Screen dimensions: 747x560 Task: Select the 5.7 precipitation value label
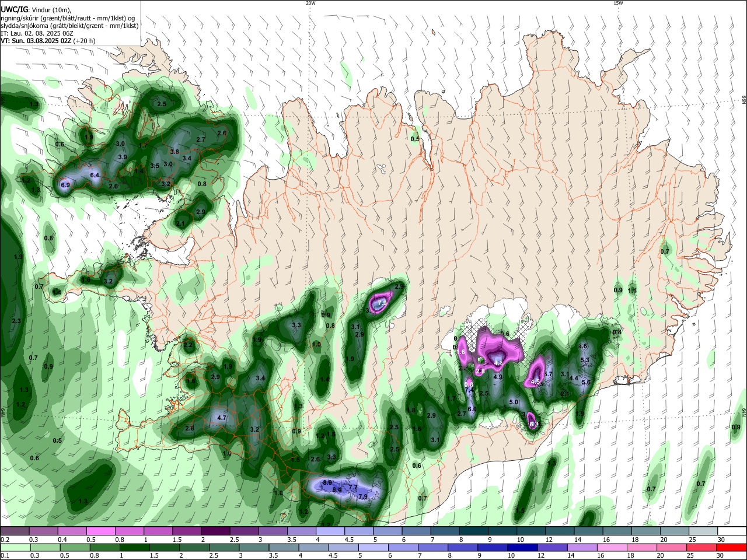click(548, 374)
